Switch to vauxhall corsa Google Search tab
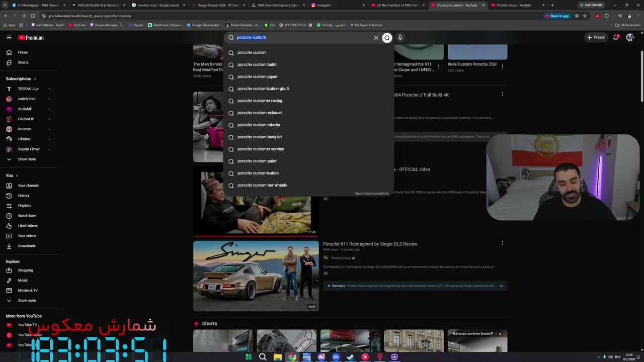Viewport: 644px width, 362px height. coord(158,5)
